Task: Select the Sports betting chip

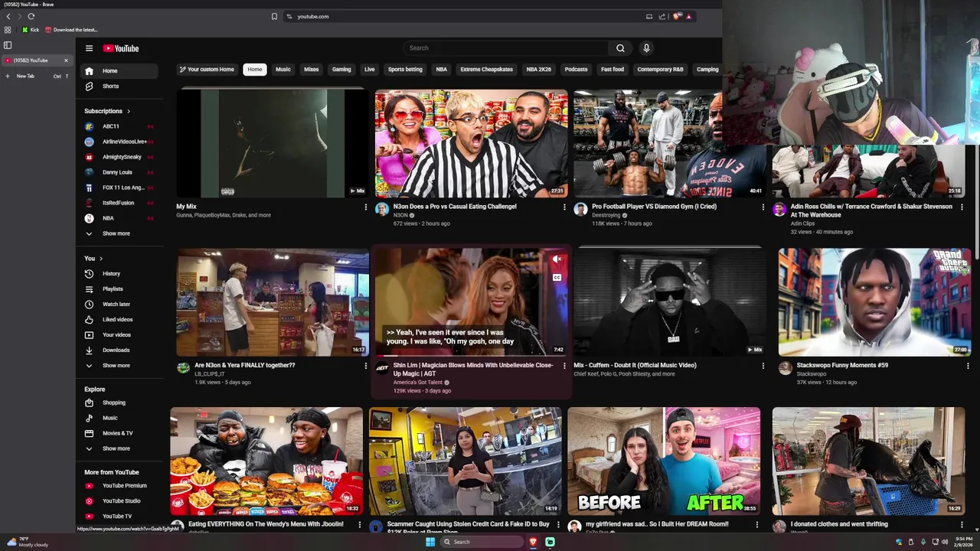Action: 405,69
